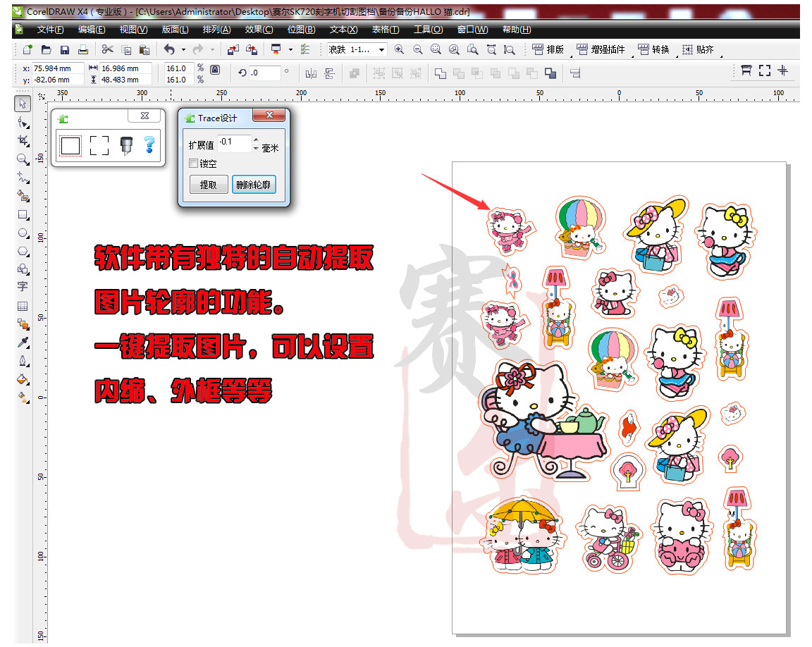
Task: Open the zoom level dropdown 浪跌 1-1...
Action: (x=381, y=50)
